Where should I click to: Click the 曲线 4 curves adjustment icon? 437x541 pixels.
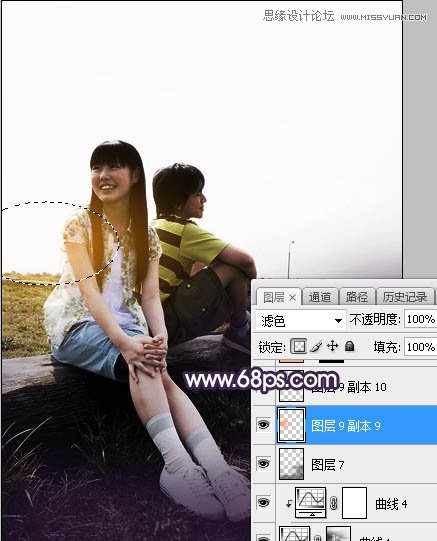pos(310,502)
